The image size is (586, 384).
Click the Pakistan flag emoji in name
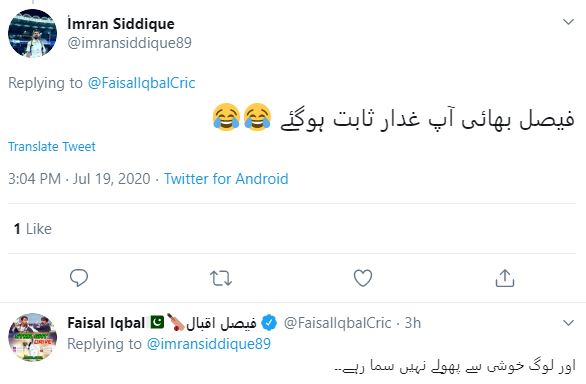coord(157,322)
